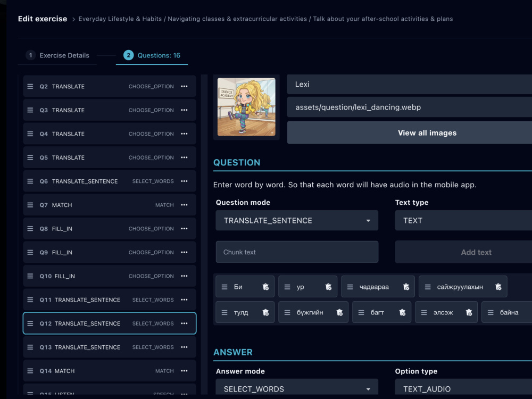Image resolution: width=532 pixels, height=399 pixels.
Task: Open the more options menu for Q7 MATCH
Action: click(184, 205)
